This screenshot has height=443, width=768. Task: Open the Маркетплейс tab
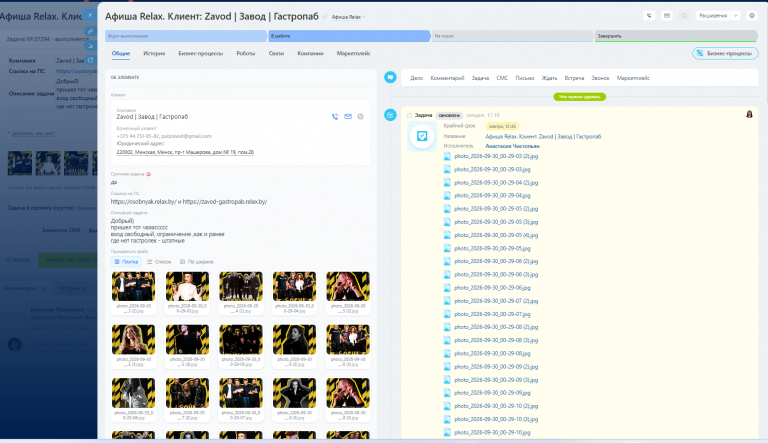click(353, 53)
